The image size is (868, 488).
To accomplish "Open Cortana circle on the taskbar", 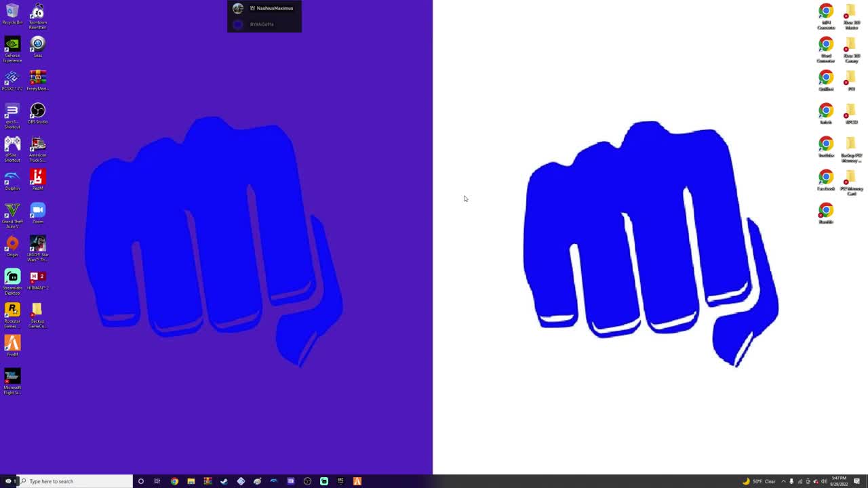I will (140, 481).
